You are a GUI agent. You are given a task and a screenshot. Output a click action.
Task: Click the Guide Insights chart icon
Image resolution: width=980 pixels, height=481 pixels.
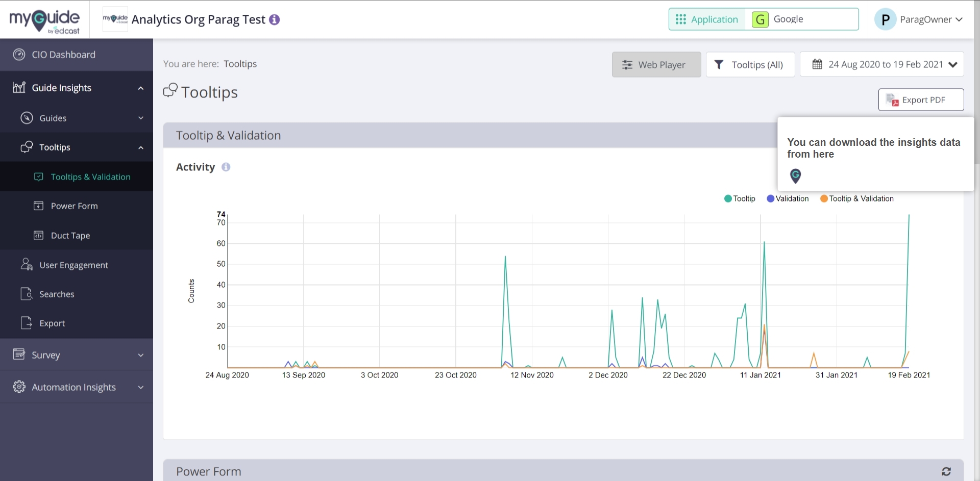point(19,88)
